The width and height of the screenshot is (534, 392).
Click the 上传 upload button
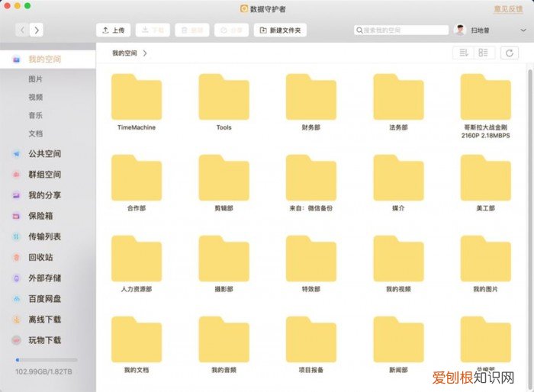(114, 31)
